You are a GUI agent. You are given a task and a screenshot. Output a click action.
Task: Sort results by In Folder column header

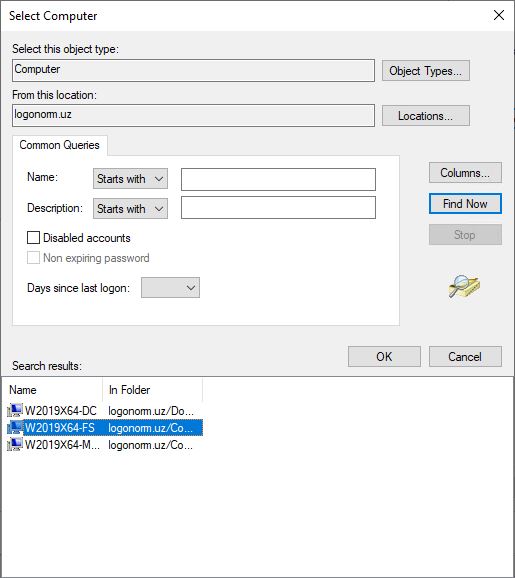(153, 390)
